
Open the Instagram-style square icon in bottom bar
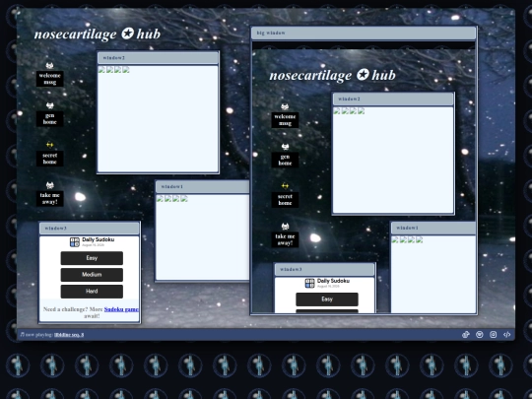point(493,335)
